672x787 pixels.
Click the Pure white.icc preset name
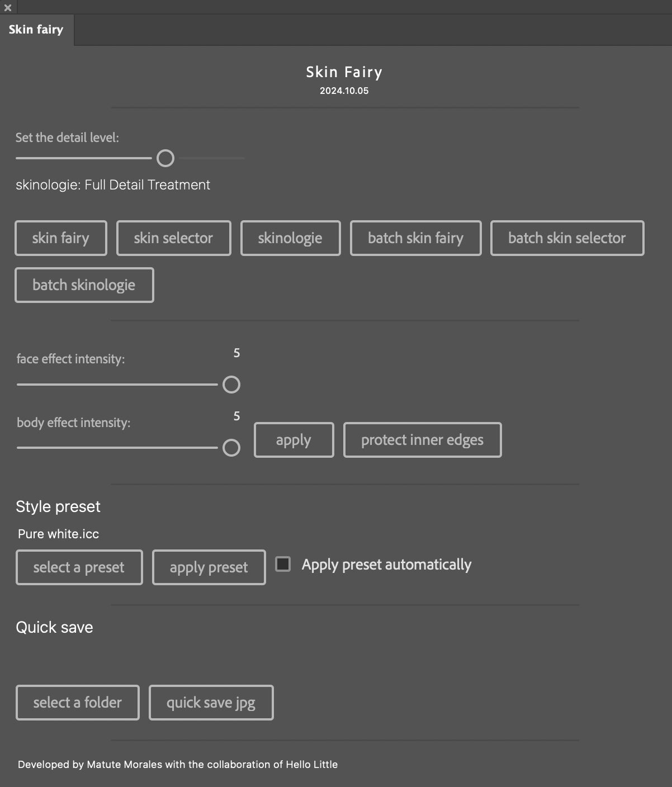click(x=59, y=534)
